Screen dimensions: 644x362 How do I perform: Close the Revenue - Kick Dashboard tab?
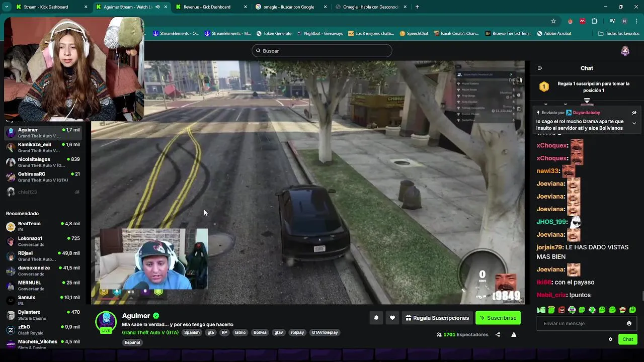pos(246,7)
